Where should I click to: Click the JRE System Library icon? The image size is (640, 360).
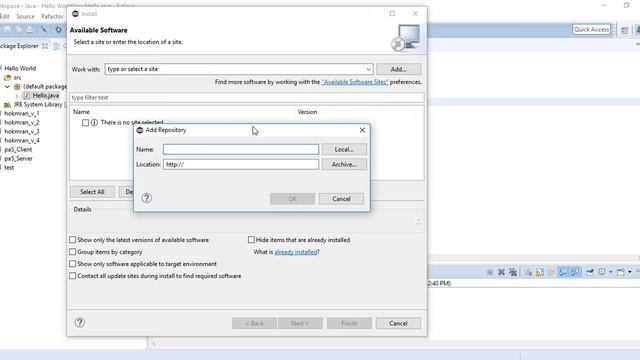click(7, 105)
